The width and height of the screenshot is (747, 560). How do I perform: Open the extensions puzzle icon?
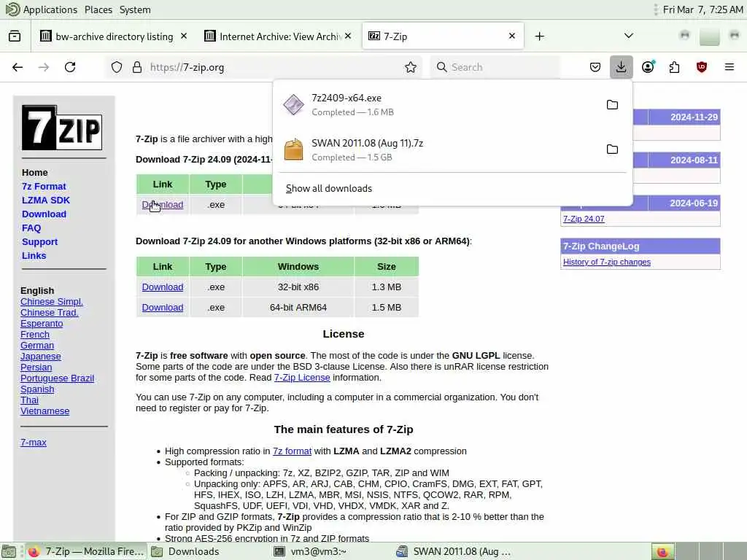pyautogui.click(x=675, y=67)
